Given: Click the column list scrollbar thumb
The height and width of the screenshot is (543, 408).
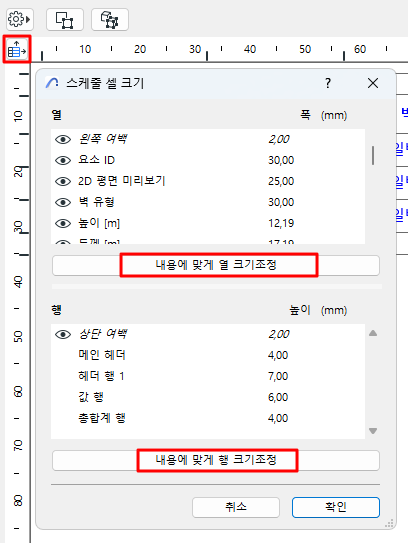Looking at the screenshot, I should (373, 155).
